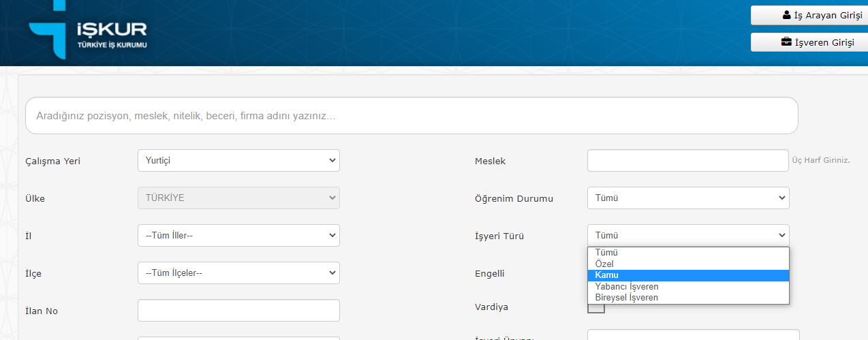Image resolution: width=868 pixels, height=340 pixels.
Task: Open the Çalışma Yeri dropdown
Action: point(238,161)
